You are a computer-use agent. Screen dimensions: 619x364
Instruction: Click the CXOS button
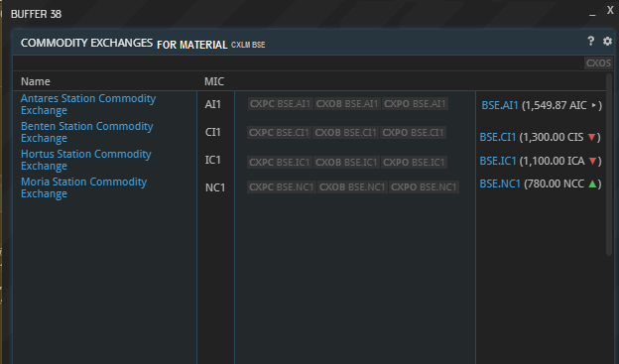(598, 63)
